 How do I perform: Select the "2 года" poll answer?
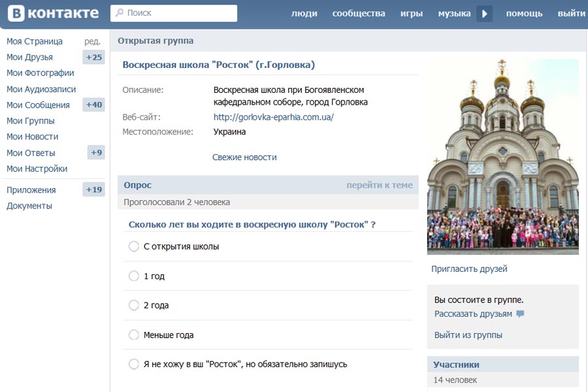pyautogui.click(x=134, y=305)
